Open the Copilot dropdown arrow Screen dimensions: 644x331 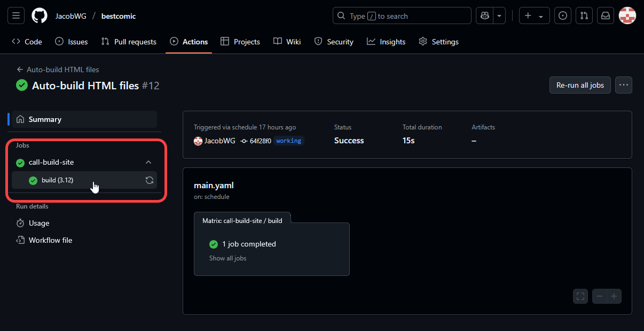499,16
